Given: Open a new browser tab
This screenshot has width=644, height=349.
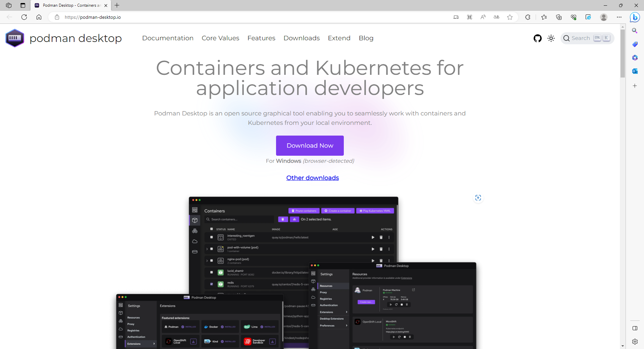Looking at the screenshot, I should tap(117, 5).
